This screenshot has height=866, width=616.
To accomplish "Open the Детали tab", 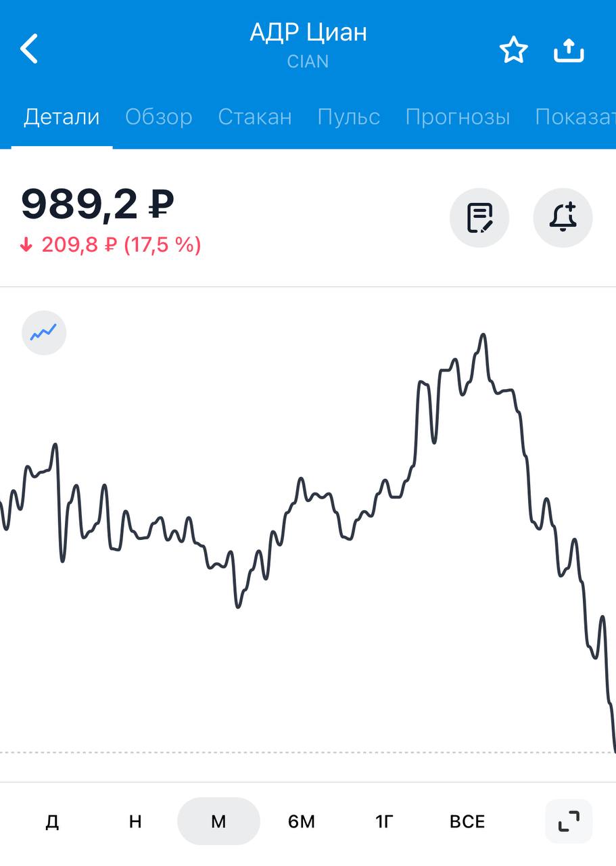I will coord(62,117).
